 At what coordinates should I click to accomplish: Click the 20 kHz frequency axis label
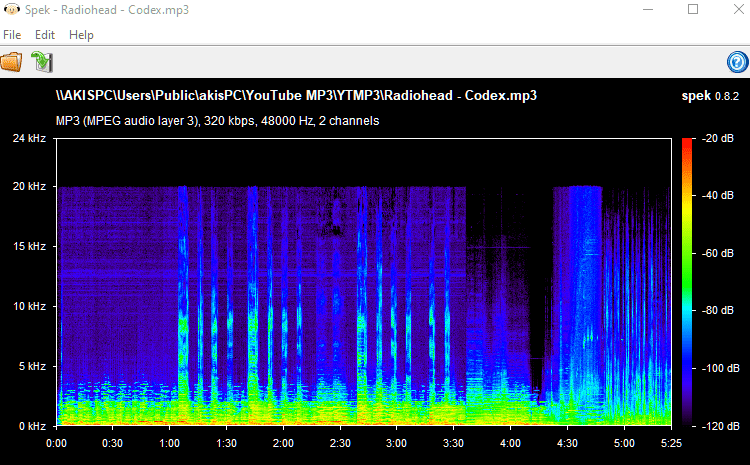[x=30, y=186]
